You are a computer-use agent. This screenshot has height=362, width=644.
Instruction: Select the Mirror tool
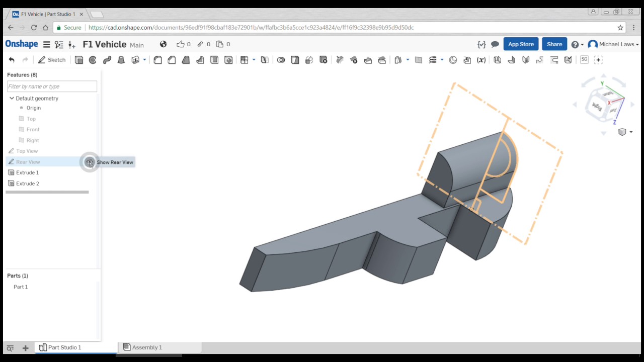pos(265,60)
